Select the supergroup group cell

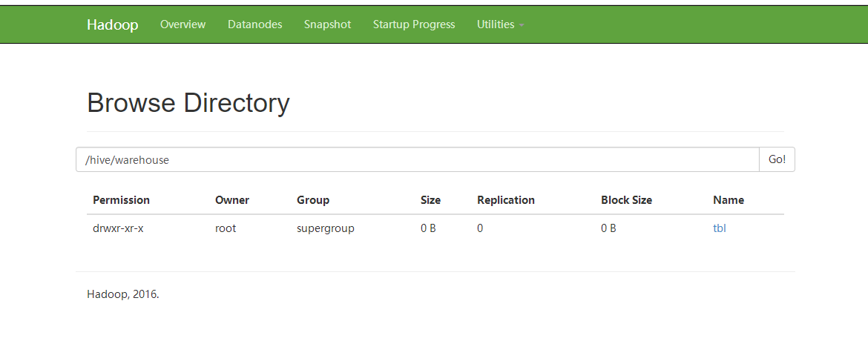tap(326, 228)
